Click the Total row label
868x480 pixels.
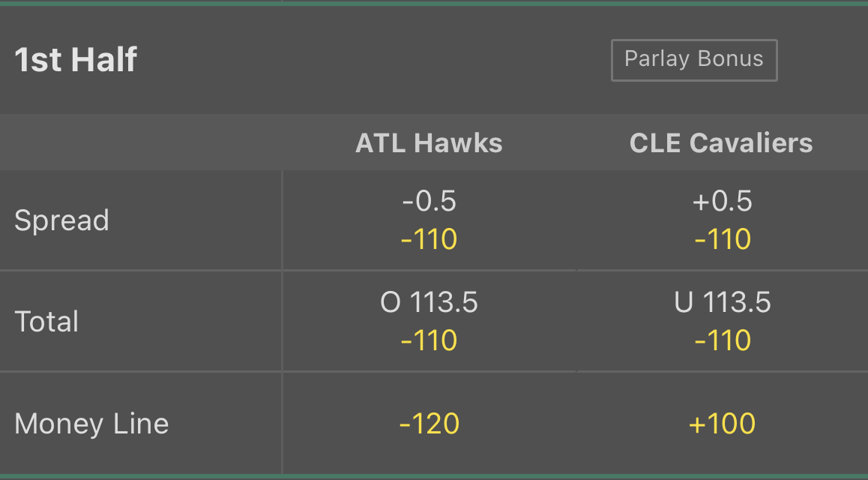[x=46, y=321]
